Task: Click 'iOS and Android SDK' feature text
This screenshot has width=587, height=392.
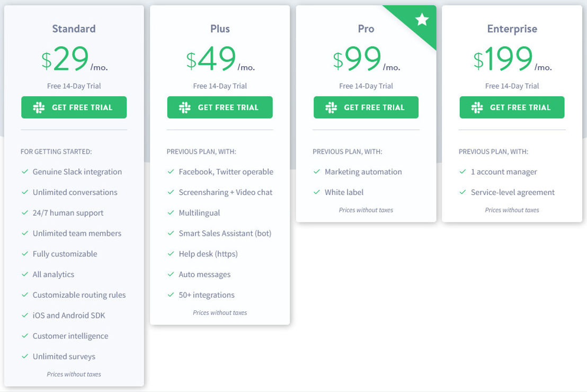Action: tap(69, 315)
